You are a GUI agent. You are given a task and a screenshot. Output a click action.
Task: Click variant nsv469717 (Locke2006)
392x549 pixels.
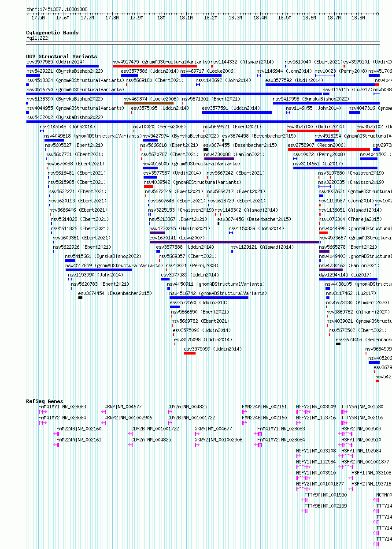[208, 71]
